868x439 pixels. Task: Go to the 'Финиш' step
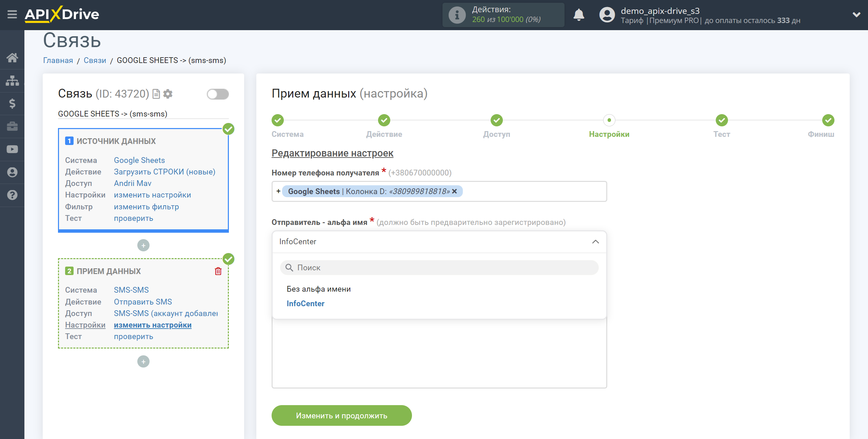(x=828, y=120)
